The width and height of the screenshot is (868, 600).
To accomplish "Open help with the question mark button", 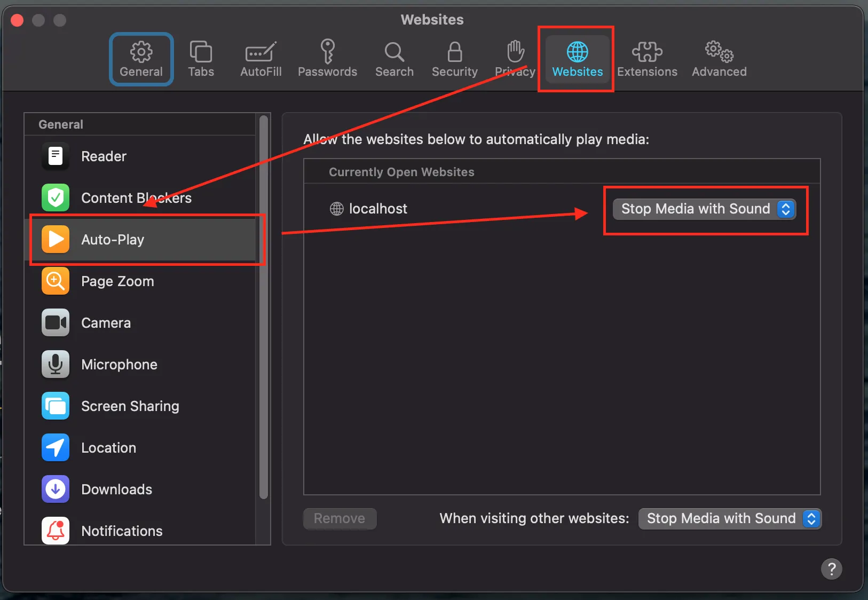I will [x=831, y=569].
